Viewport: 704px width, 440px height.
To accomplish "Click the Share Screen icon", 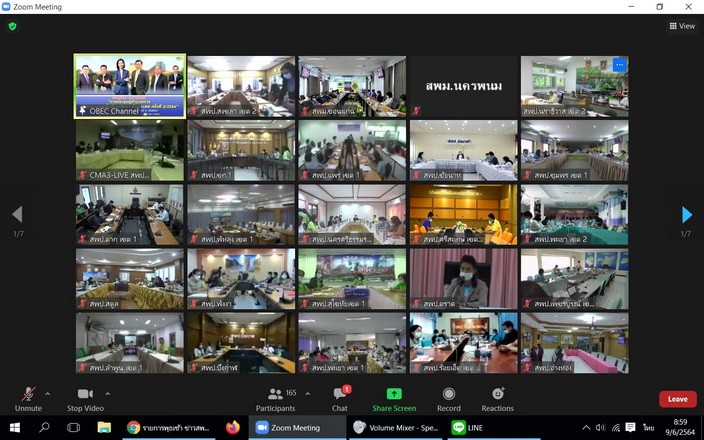I will pyautogui.click(x=394, y=395).
